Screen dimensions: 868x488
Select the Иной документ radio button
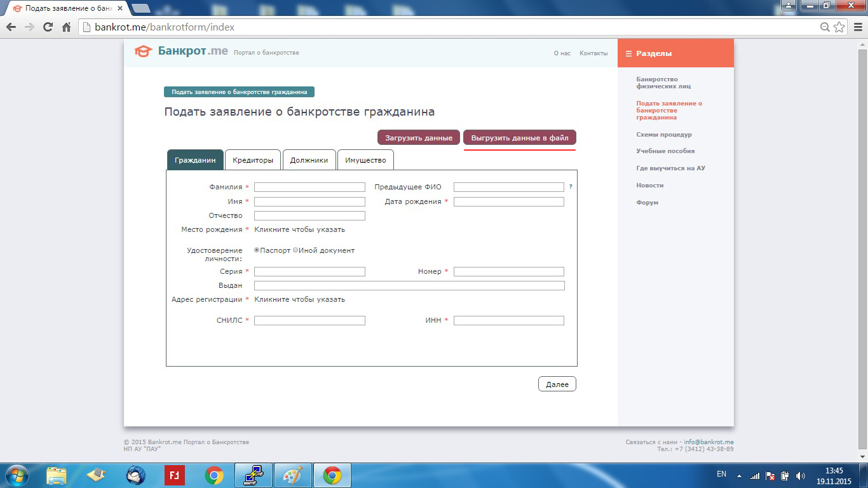pyautogui.click(x=295, y=250)
